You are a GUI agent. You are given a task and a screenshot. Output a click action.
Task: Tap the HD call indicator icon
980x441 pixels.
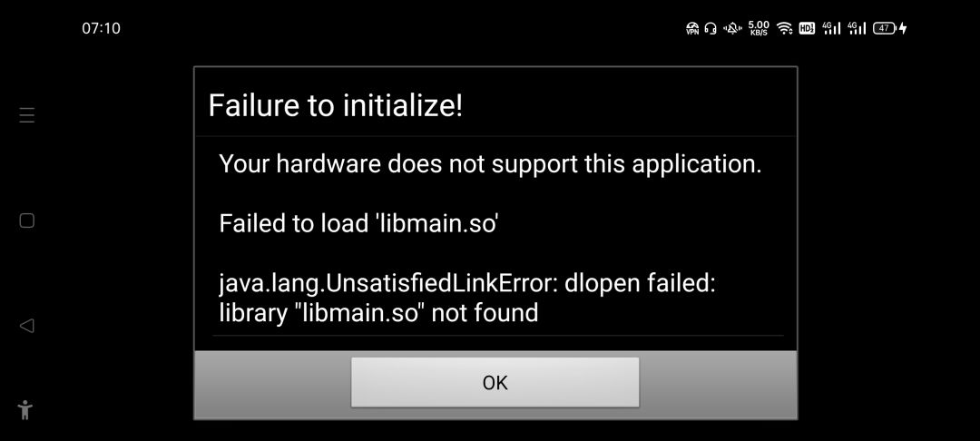tap(807, 28)
